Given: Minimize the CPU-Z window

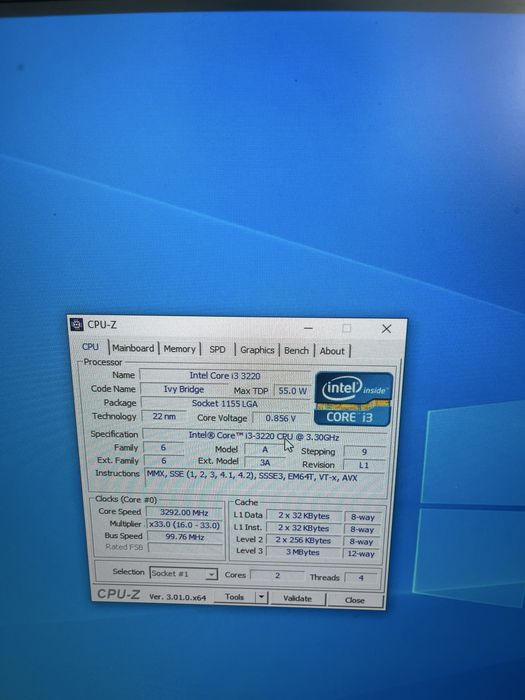Looking at the screenshot, I should [308, 328].
